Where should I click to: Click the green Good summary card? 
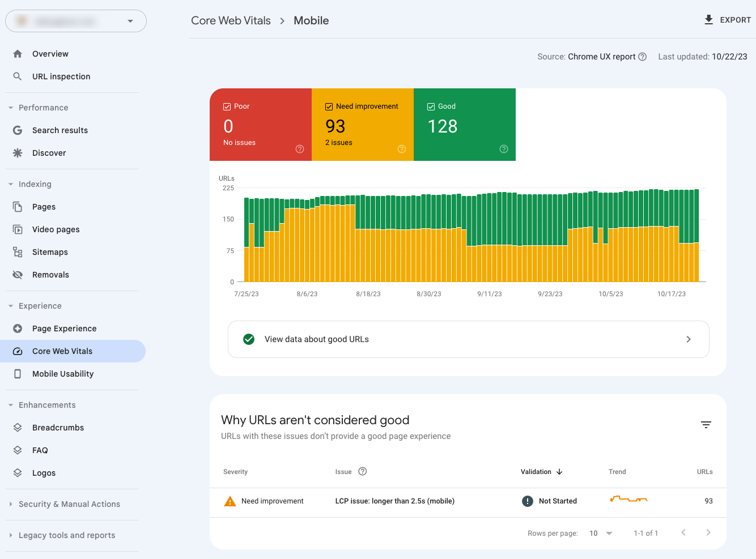[465, 125]
